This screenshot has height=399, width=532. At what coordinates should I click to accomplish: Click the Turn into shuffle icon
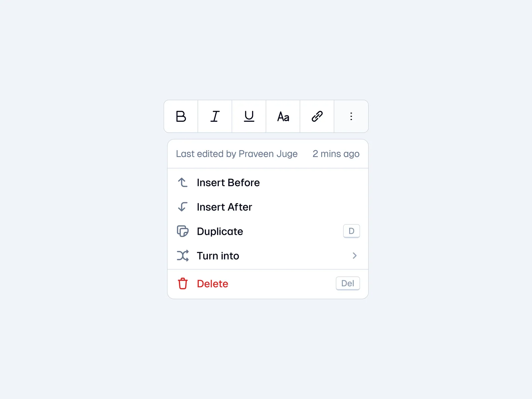(183, 256)
